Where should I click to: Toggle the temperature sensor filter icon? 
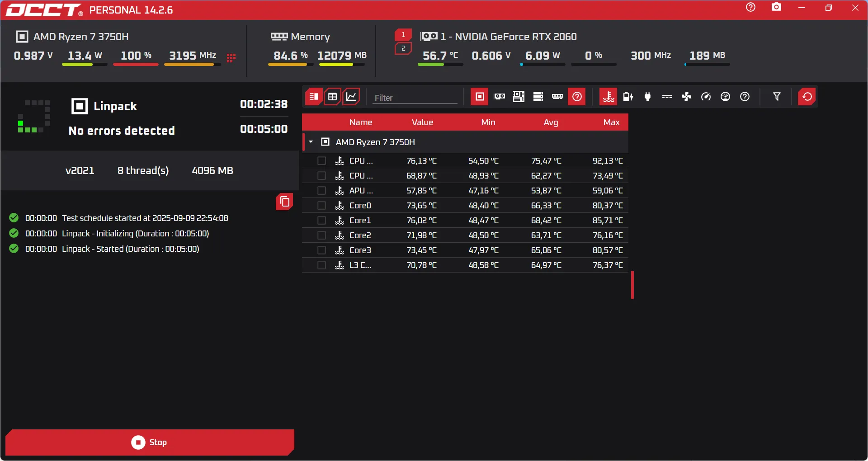tap(609, 97)
